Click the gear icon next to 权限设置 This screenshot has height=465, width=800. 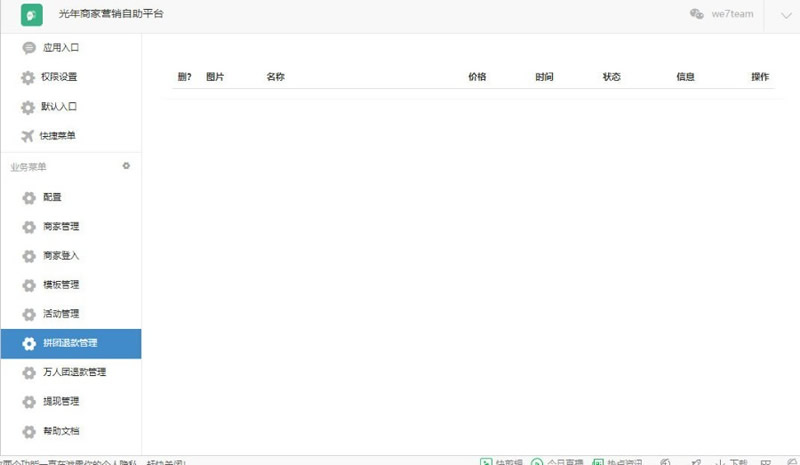point(28,77)
